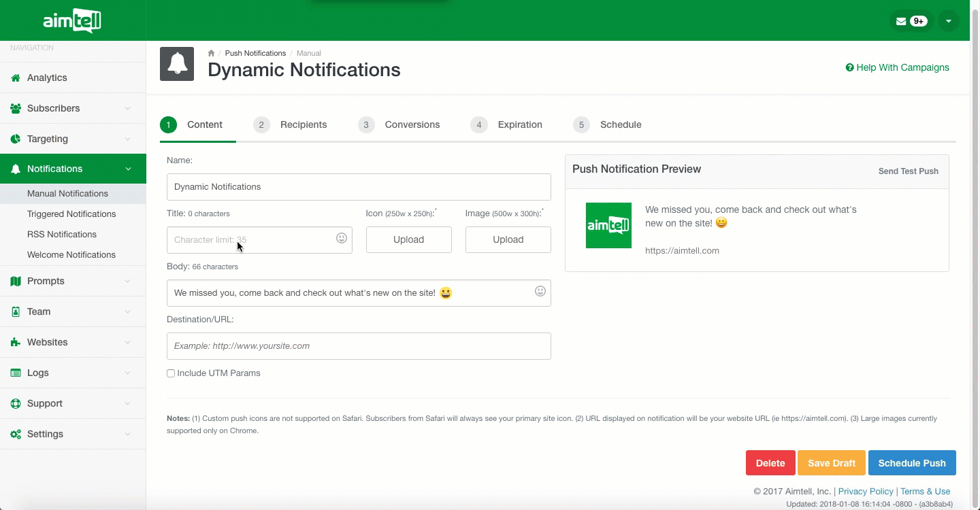Click the Schedule Push button
Viewport: 980px width, 510px height.
[x=912, y=463]
